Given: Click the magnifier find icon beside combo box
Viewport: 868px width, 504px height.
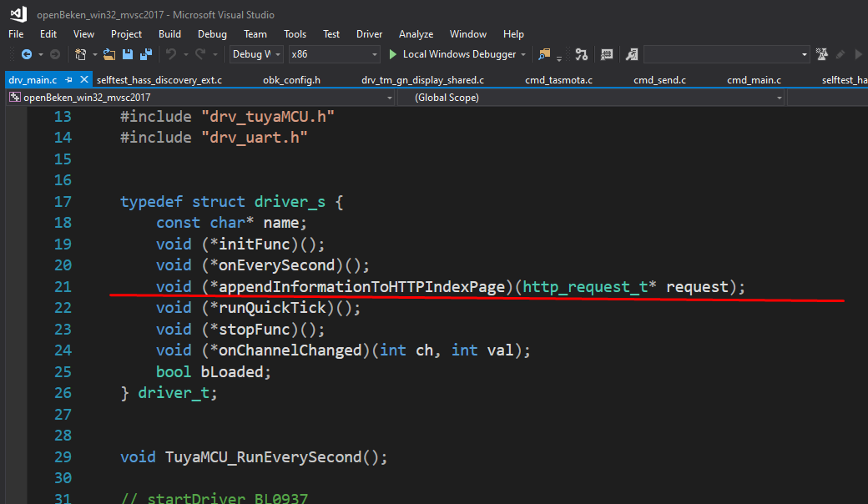Looking at the screenshot, I should point(632,54).
